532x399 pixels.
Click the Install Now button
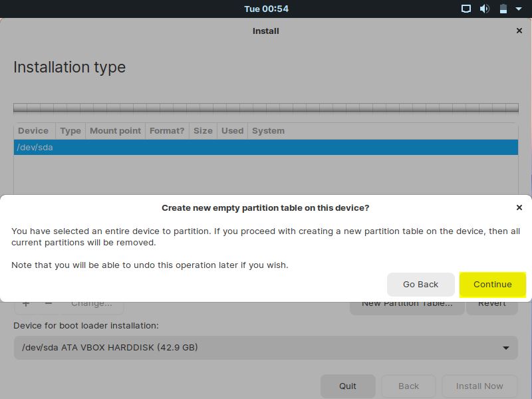(479, 386)
